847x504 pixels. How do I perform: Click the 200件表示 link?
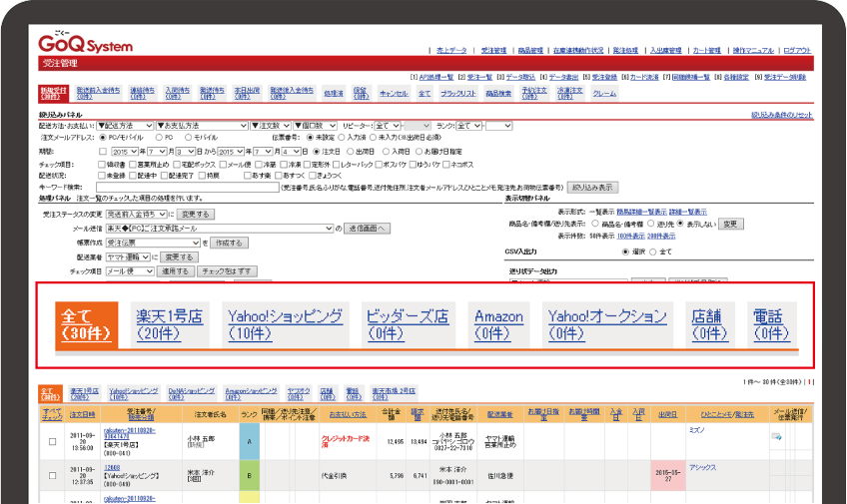tap(661, 236)
